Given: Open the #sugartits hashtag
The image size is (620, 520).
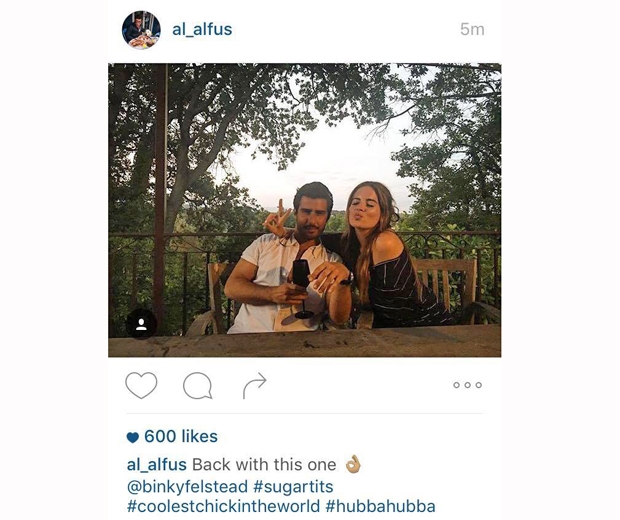Looking at the screenshot, I should (293, 487).
